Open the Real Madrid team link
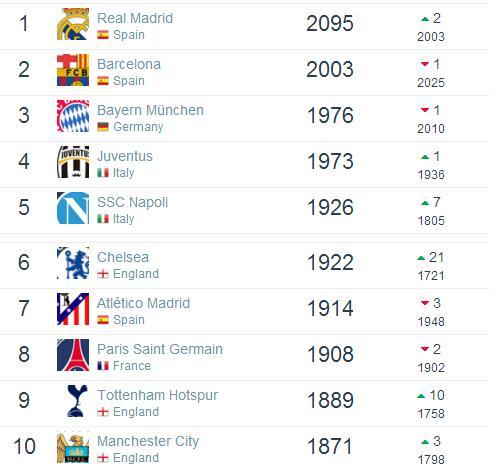The width and height of the screenshot is (504, 472). click(x=135, y=18)
